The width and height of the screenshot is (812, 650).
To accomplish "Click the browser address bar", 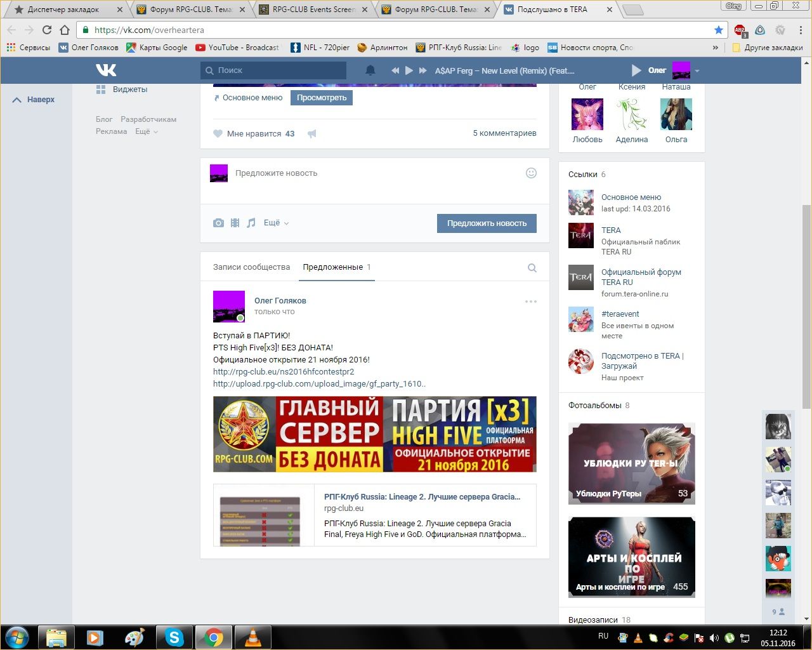I will click(401, 30).
